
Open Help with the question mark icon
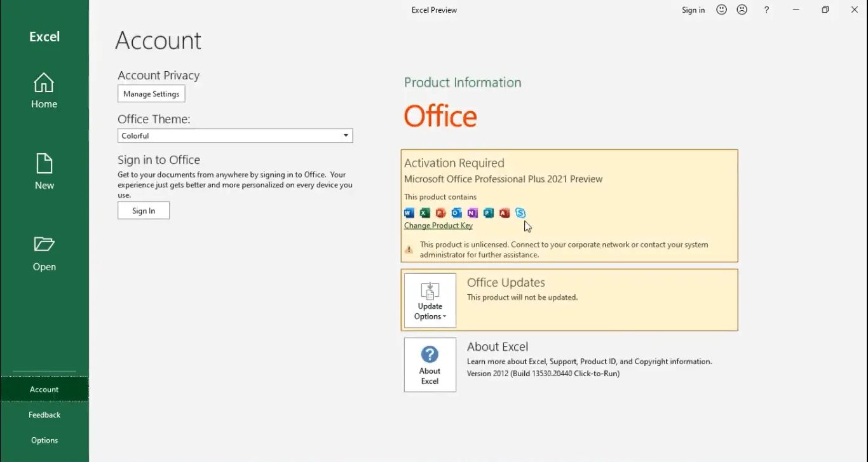tap(766, 10)
